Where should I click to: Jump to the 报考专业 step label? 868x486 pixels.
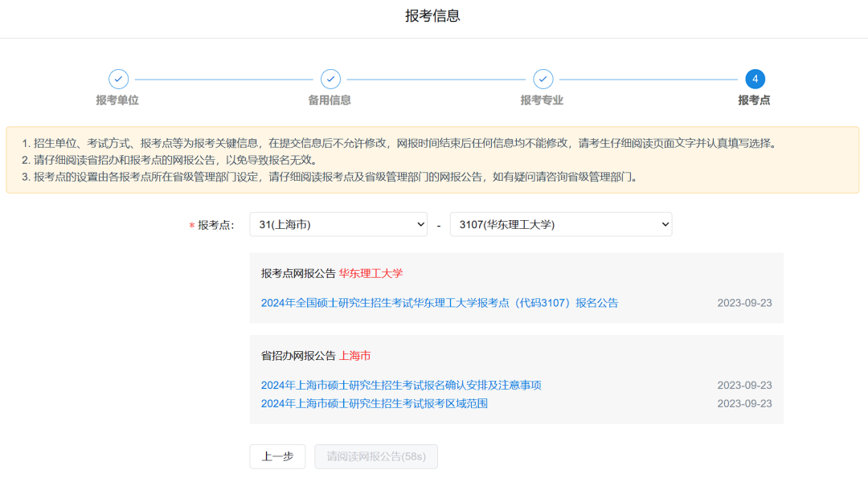(542, 100)
